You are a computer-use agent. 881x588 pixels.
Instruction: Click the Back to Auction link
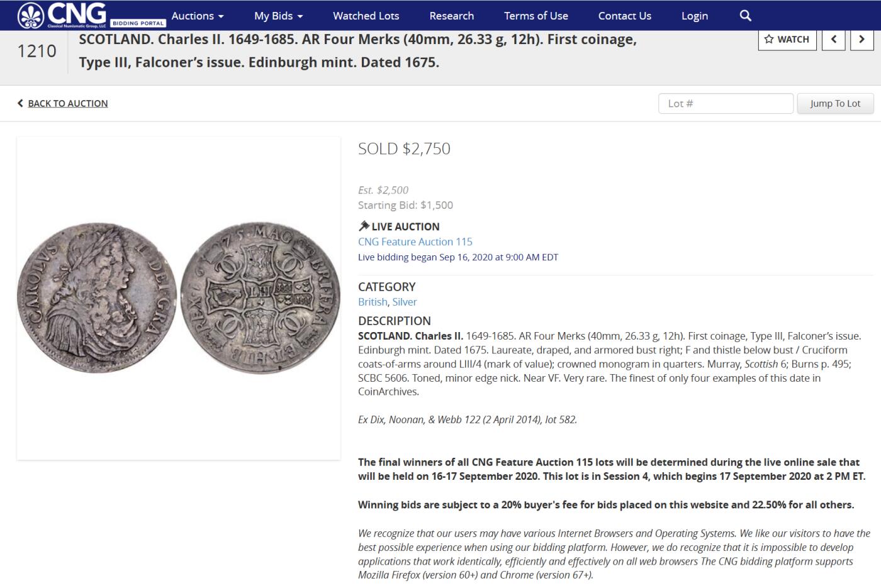coord(68,103)
